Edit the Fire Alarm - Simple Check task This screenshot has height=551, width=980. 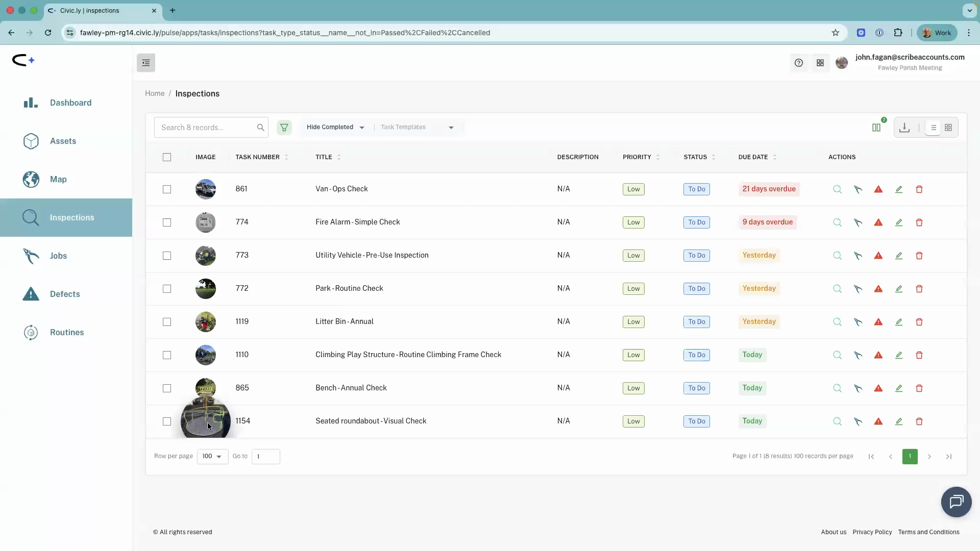pos(899,222)
